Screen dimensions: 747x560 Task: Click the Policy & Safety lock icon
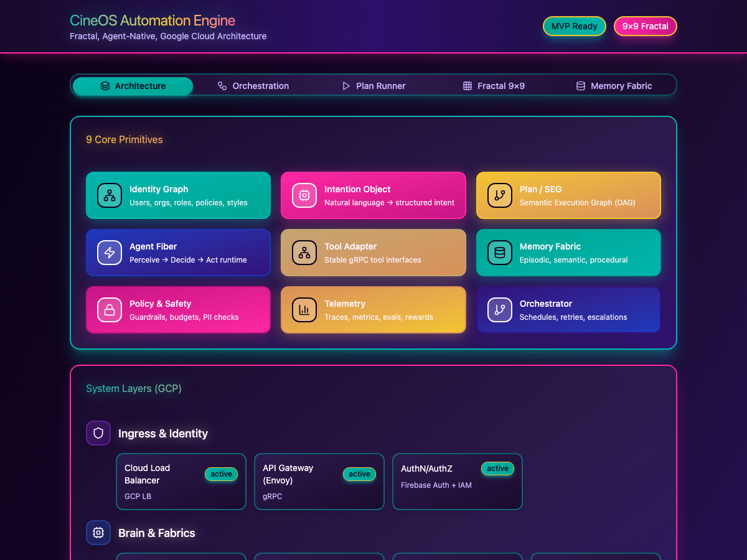(110, 310)
